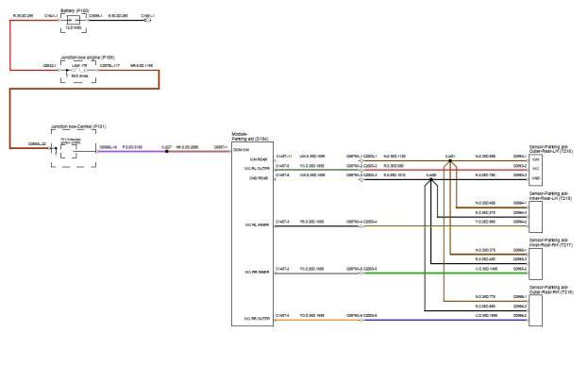Viewport: 588px width, 365px height.
Task: Click the GND terminal in Outer-Rear-LH sensor
Action: tap(535, 178)
